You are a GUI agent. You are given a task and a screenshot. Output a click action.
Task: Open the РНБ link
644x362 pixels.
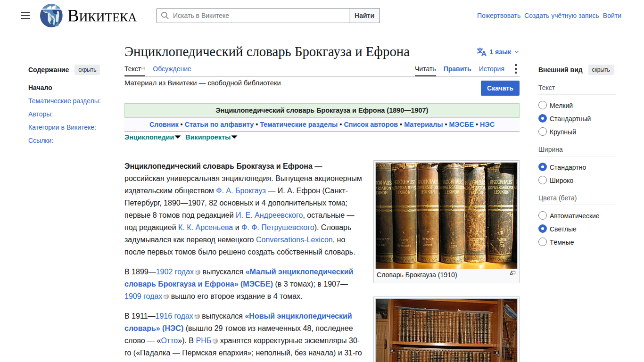pyautogui.click(x=204, y=341)
